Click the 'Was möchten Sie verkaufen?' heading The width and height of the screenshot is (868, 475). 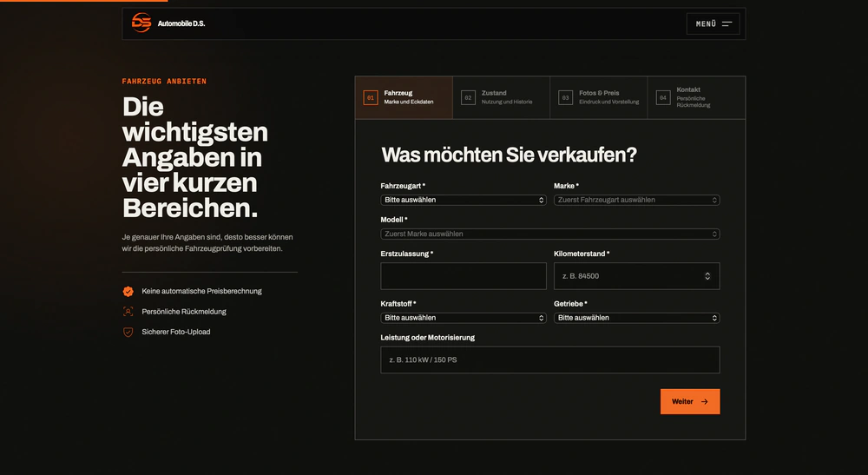[x=509, y=155]
